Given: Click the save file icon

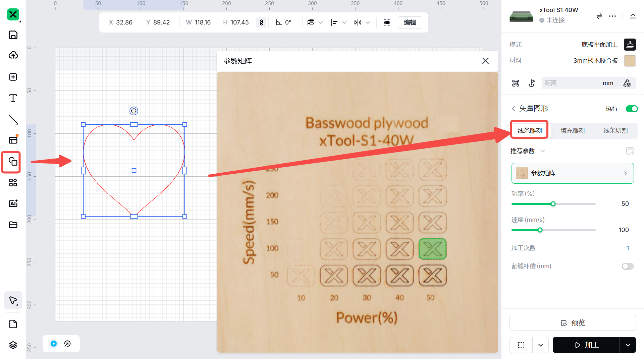Looking at the screenshot, I should [x=13, y=35].
